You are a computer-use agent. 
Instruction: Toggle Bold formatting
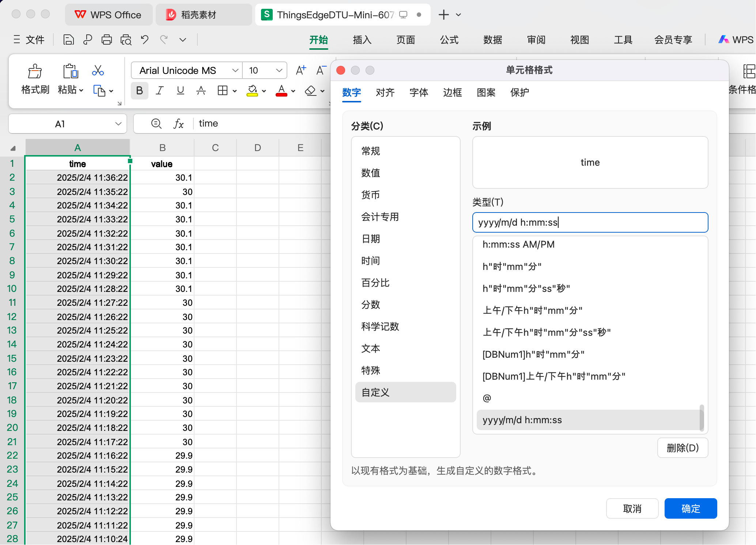pos(139,90)
